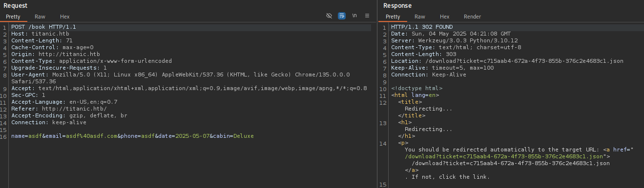
Task: Click the '2025-05-07' date value
Action: click(192, 136)
